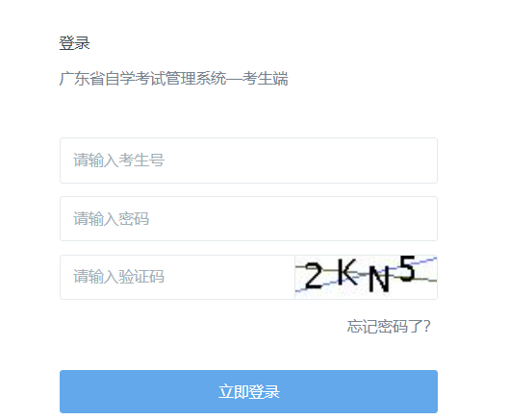The image size is (509, 420).
Task: Click the letter N in captcha
Action: [379, 279]
